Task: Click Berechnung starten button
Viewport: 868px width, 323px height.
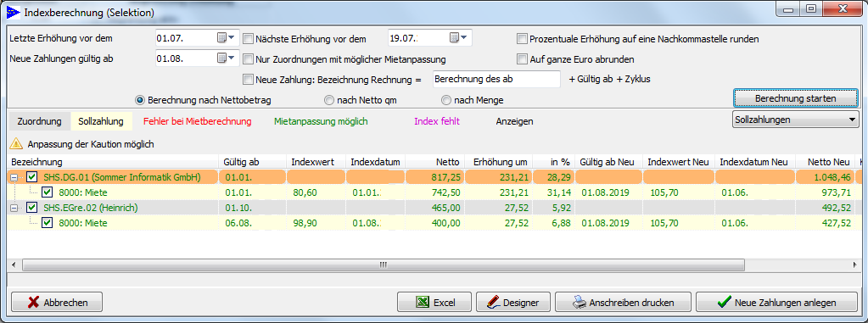Action: 796,97
